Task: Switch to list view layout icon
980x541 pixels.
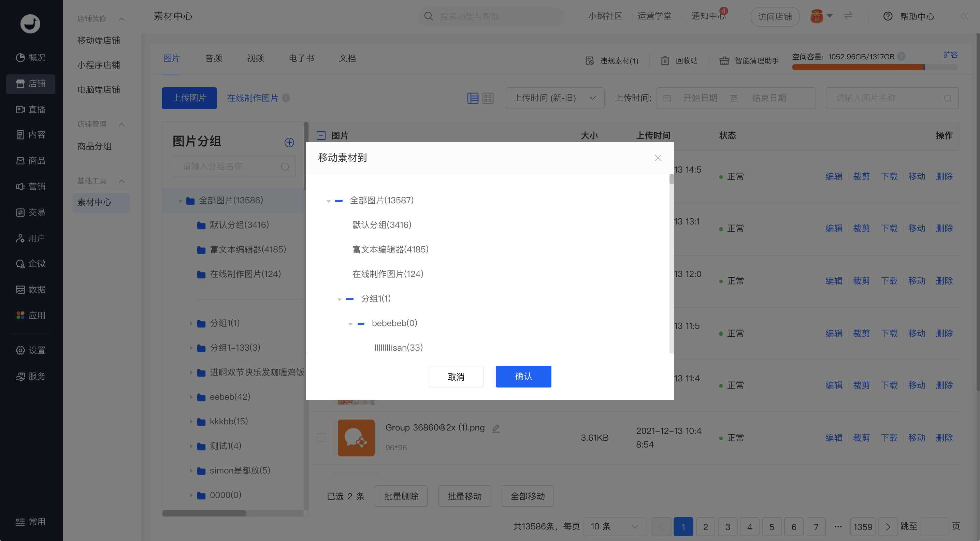Action: (473, 98)
